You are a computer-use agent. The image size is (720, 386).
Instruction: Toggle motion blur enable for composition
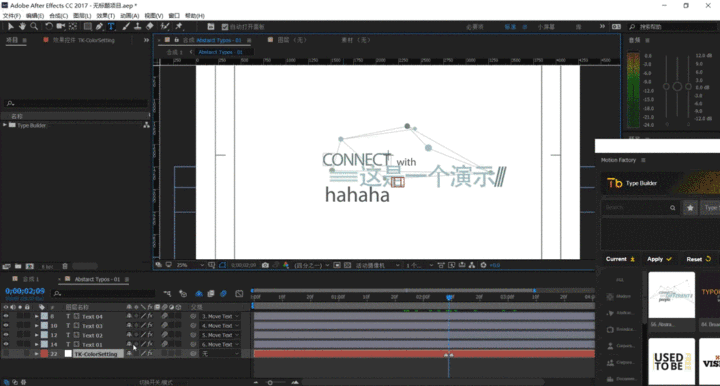(x=223, y=293)
